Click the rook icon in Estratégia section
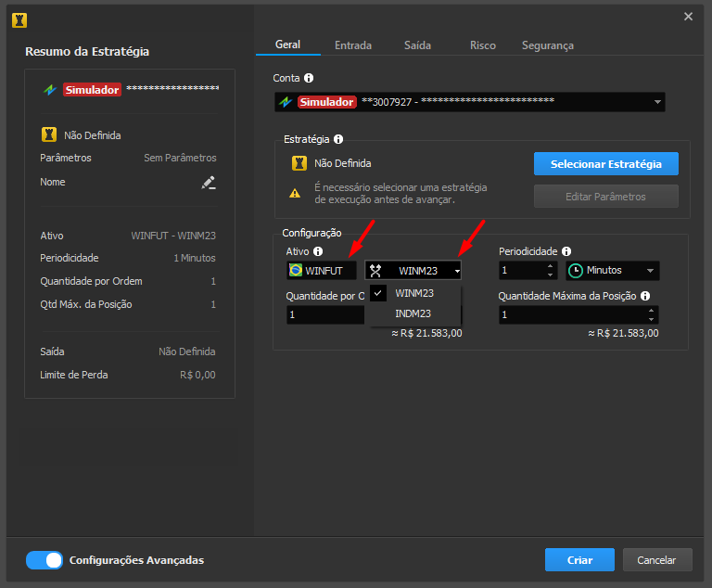This screenshot has height=588, width=712. [x=299, y=163]
